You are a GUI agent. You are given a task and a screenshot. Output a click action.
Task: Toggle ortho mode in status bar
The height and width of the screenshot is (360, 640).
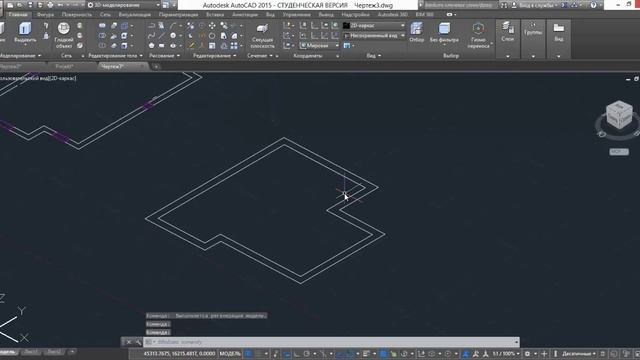[297, 354]
